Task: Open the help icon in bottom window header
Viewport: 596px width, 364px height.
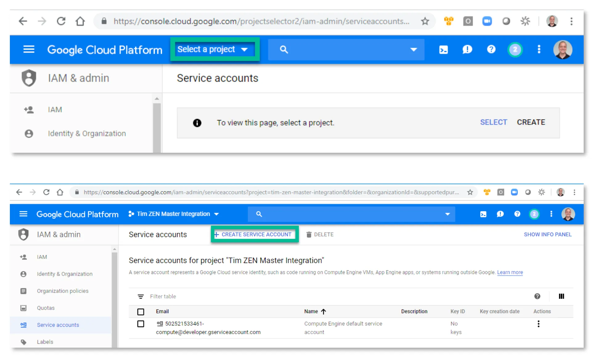Action: pyautogui.click(x=517, y=214)
